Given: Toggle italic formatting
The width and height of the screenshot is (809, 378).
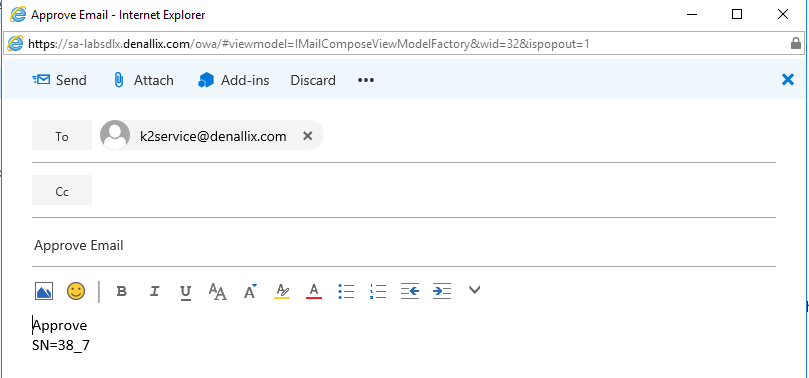Looking at the screenshot, I should 154,292.
